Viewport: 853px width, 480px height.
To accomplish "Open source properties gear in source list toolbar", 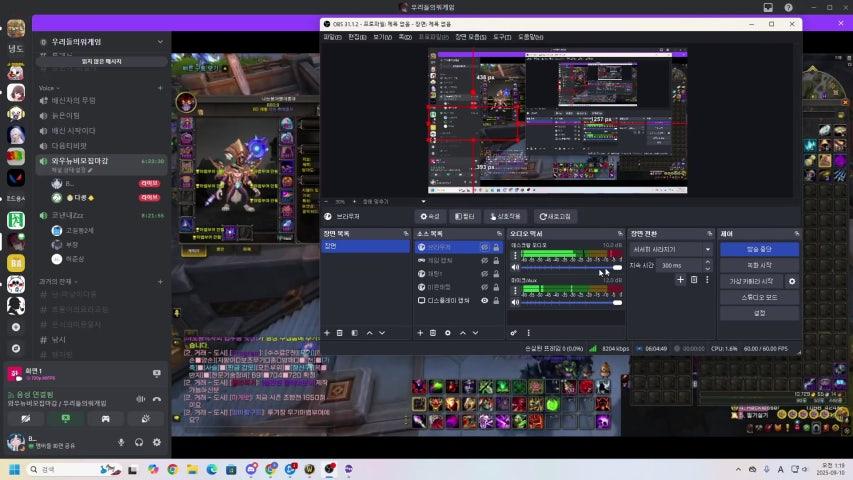I will (x=448, y=333).
